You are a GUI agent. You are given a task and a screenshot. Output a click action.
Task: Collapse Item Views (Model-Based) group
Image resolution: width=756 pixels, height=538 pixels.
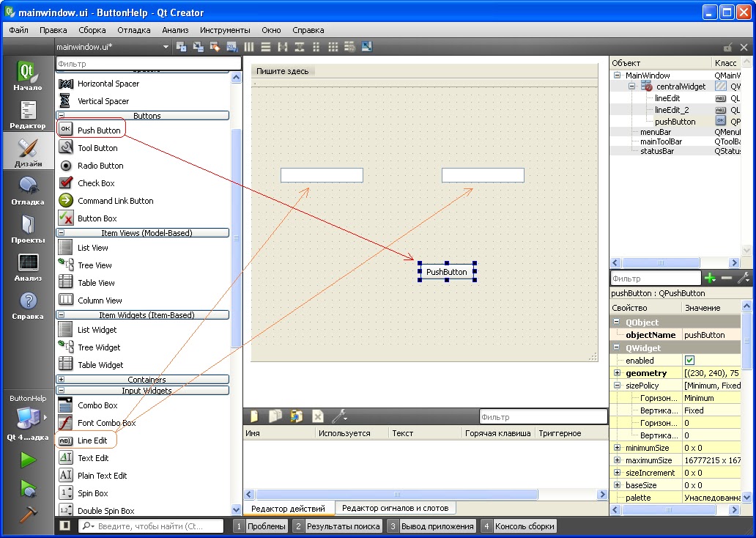pyautogui.click(x=62, y=232)
